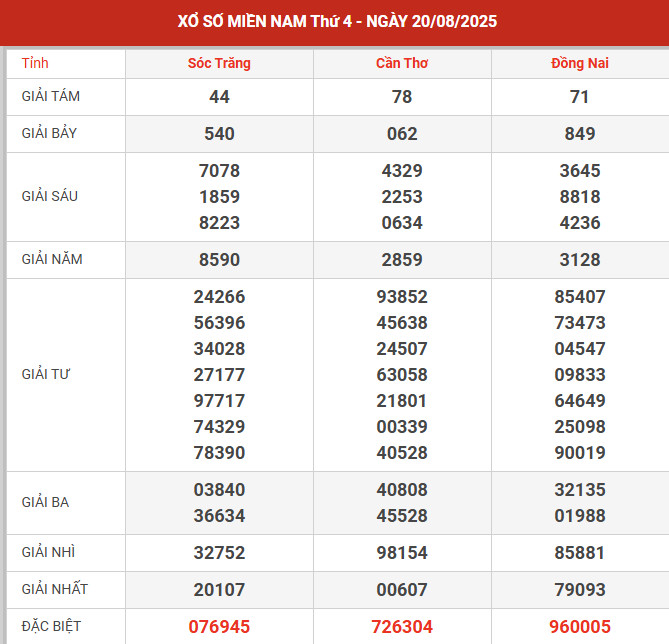Click the 'GIẢI SÁU' row label

[50, 196]
